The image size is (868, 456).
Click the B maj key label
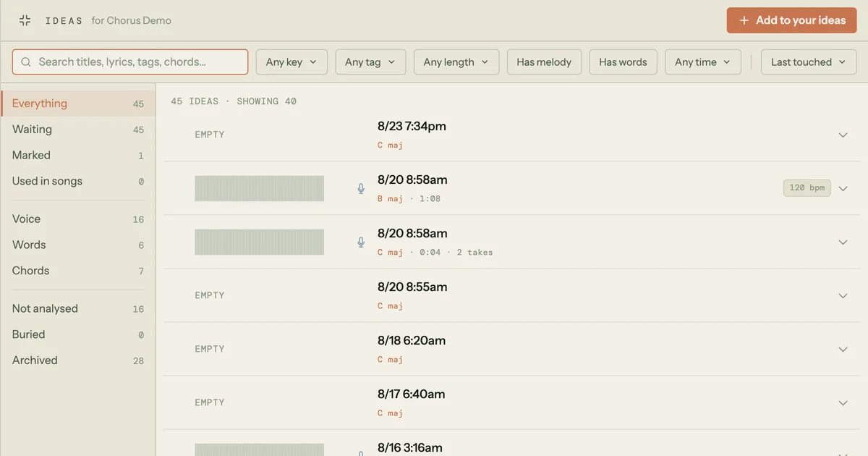390,198
